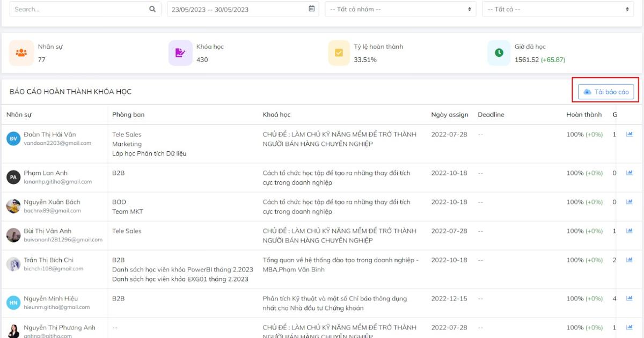Viewport: 644px width, 338px height.
Task: Click the green clock Giờ đã học icon
Action: click(x=499, y=53)
